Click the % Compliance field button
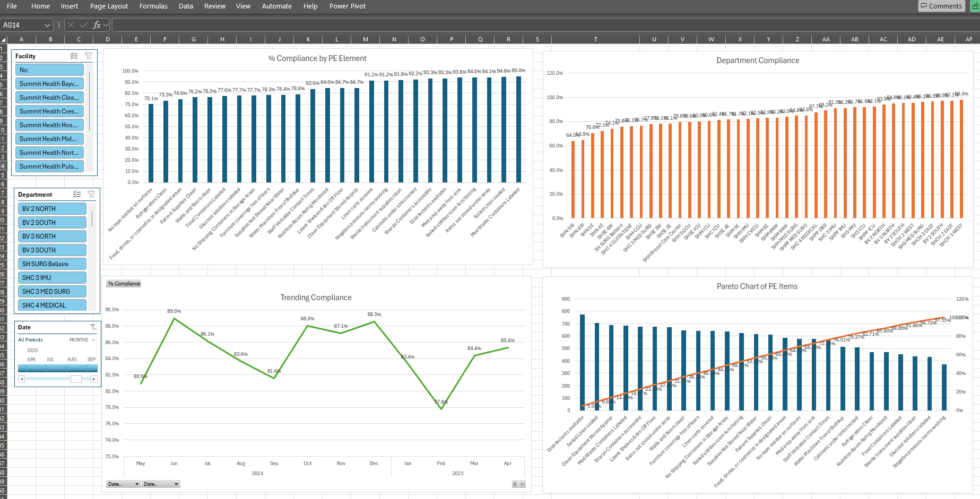Screen dimensions: 980x499 pyautogui.click(x=123, y=283)
